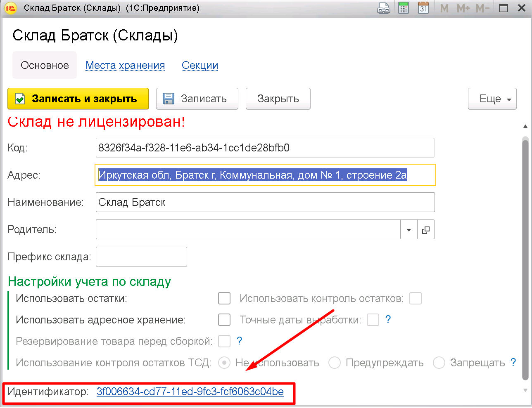Open help for Использование контроля остатков ТСД

coord(513,363)
